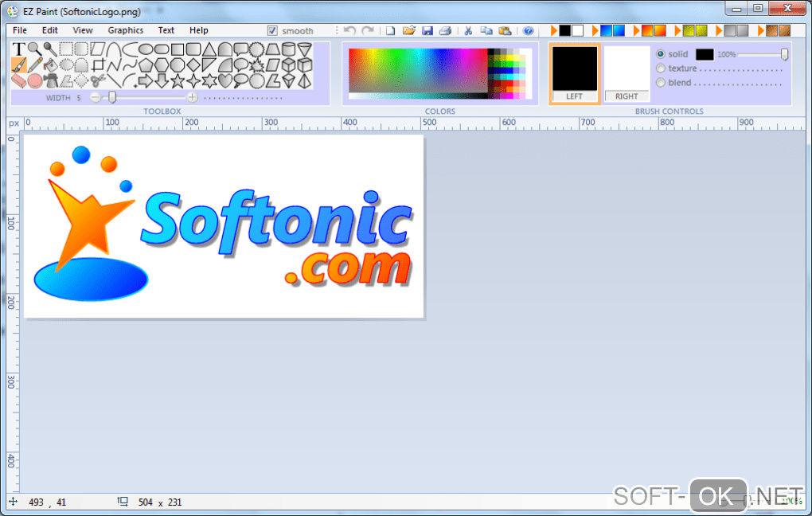Click the Paste clipboard toolbar icon

505,30
